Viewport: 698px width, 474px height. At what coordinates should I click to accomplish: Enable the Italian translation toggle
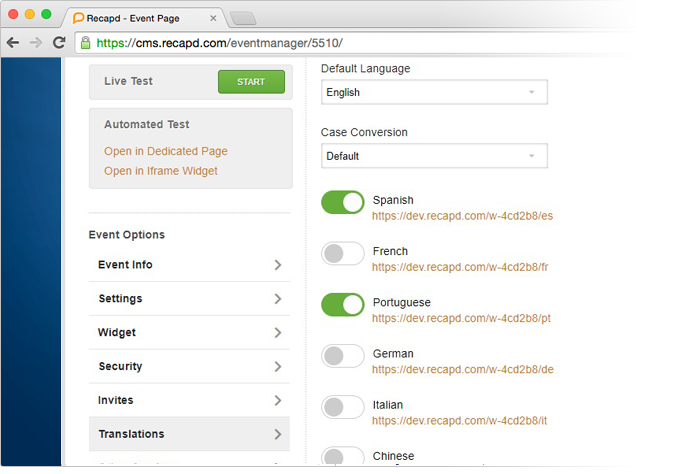click(343, 407)
